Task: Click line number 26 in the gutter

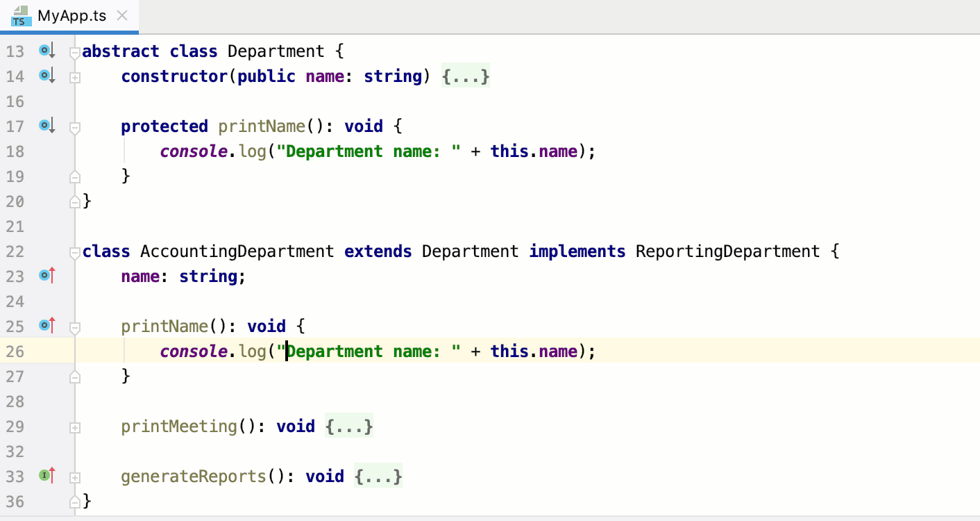Action: pos(15,351)
